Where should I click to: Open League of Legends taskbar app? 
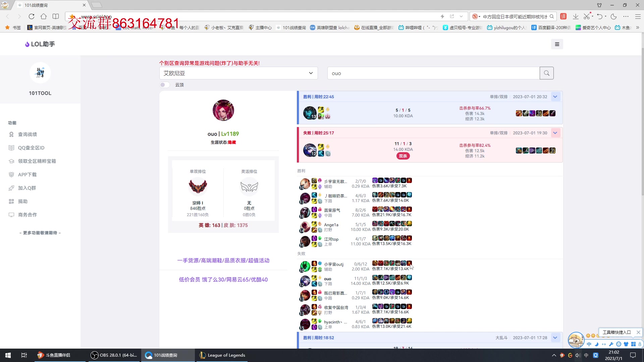tap(222, 355)
